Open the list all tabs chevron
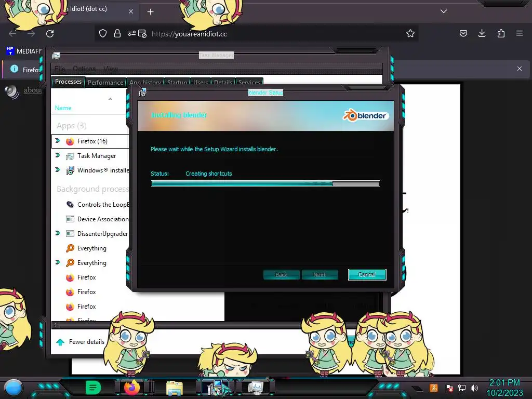This screenshot has height=399, width=532. [444, 11]
